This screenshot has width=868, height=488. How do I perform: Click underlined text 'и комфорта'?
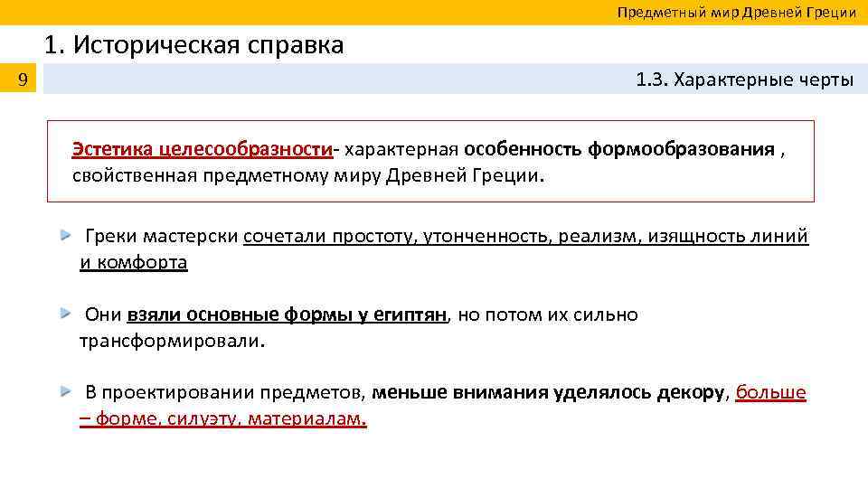tap(134, 262)
